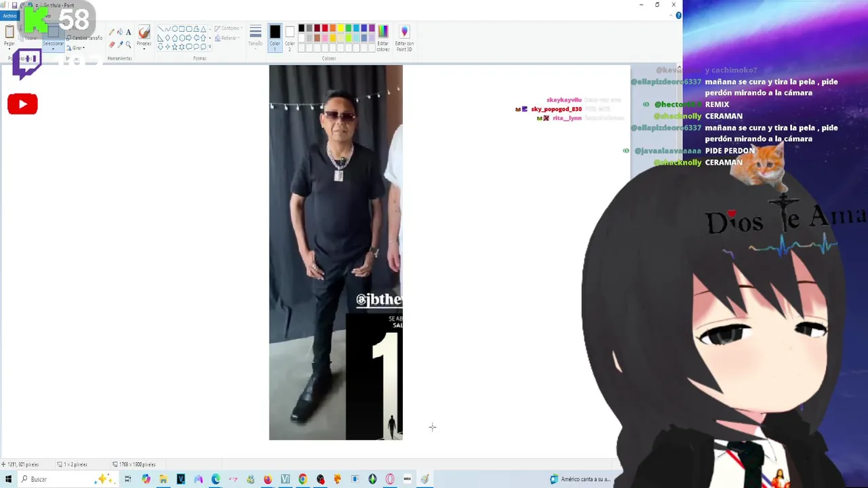868x488 pixels.
Task: Open Editar colores color editor
Action: (x=383, y=38)
